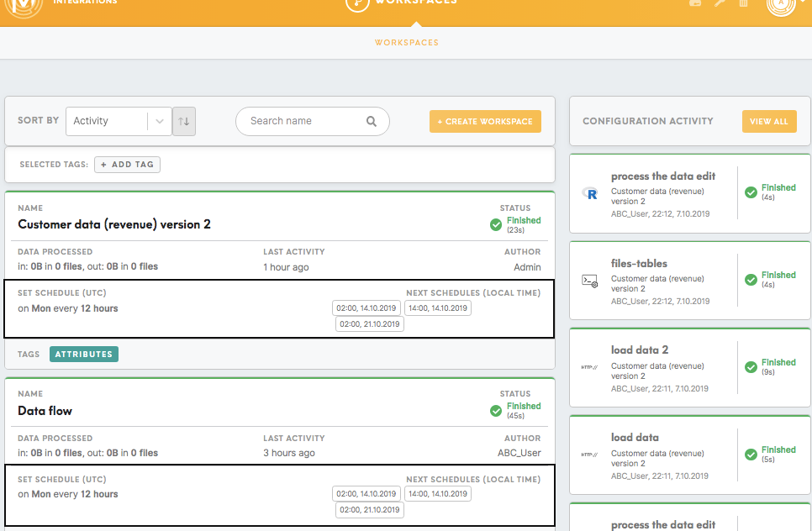Click the author name 'Admin'
This screenshot has height=531, width=812.
[x=527, y=267]
